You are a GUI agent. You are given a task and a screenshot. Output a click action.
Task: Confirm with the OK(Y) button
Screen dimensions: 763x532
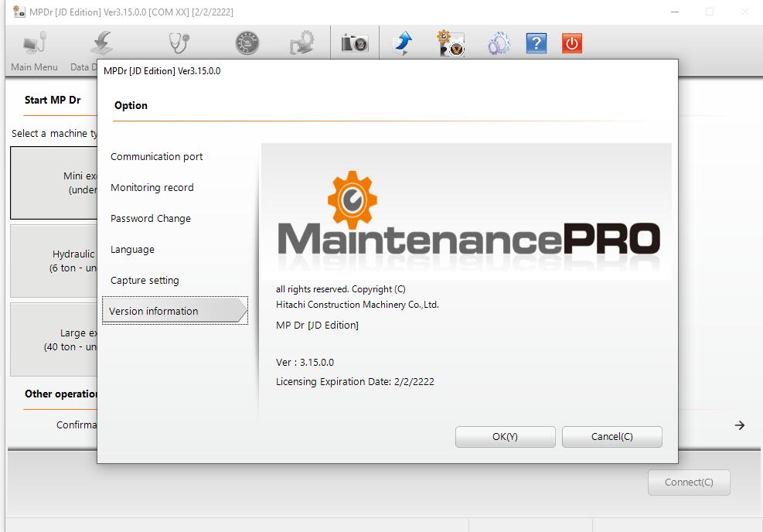tap(505, 437)
